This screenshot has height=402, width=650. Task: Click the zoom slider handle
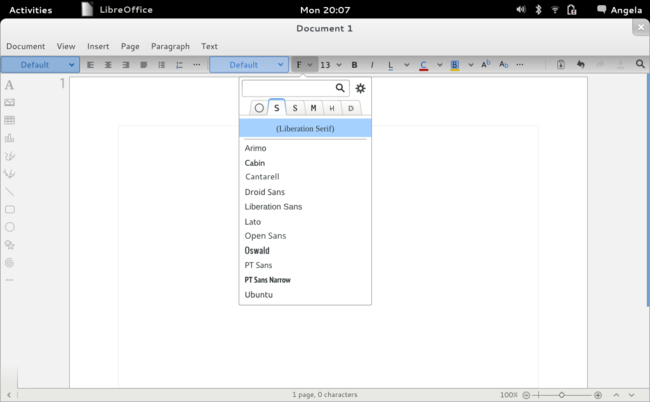[x=561, y=395]
